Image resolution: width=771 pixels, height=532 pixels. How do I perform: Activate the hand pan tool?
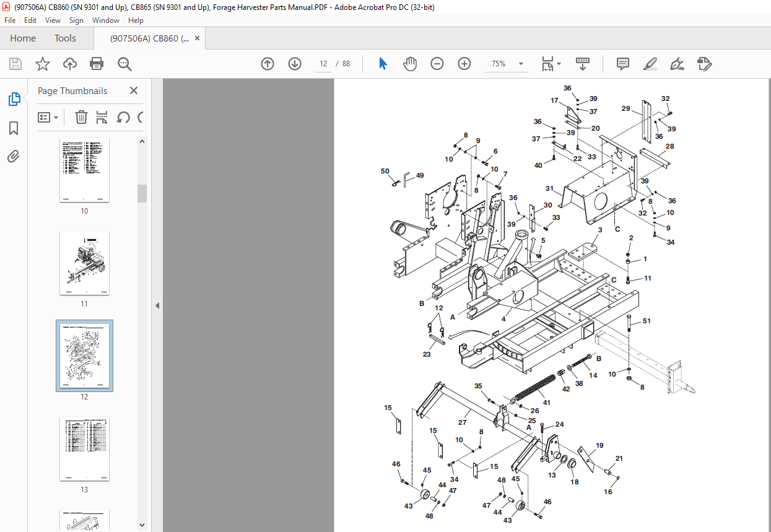tap(410, 64)
